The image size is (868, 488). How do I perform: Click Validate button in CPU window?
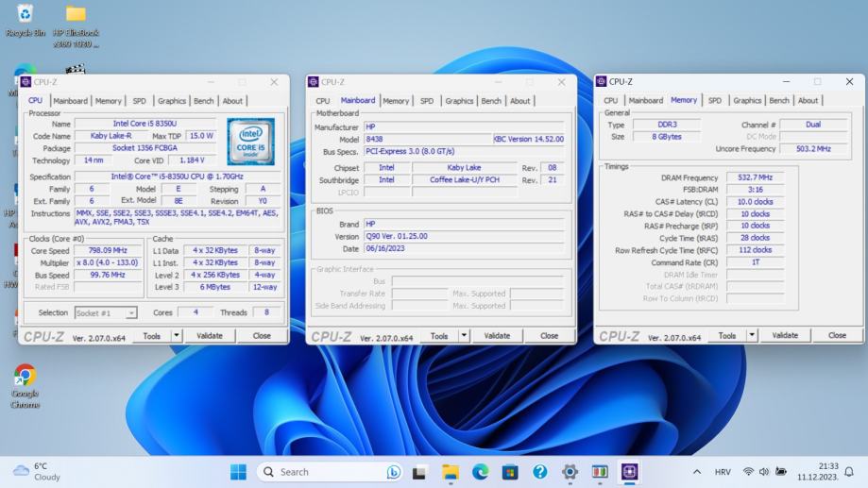click(x=209, y=335)
